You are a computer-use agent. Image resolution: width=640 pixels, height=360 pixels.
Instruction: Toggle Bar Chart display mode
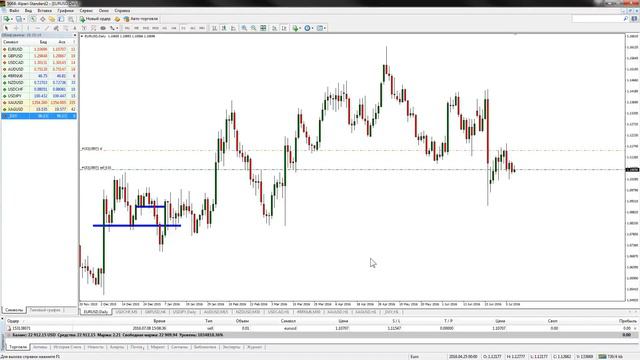pyautogui.click(x=214, y=28)
